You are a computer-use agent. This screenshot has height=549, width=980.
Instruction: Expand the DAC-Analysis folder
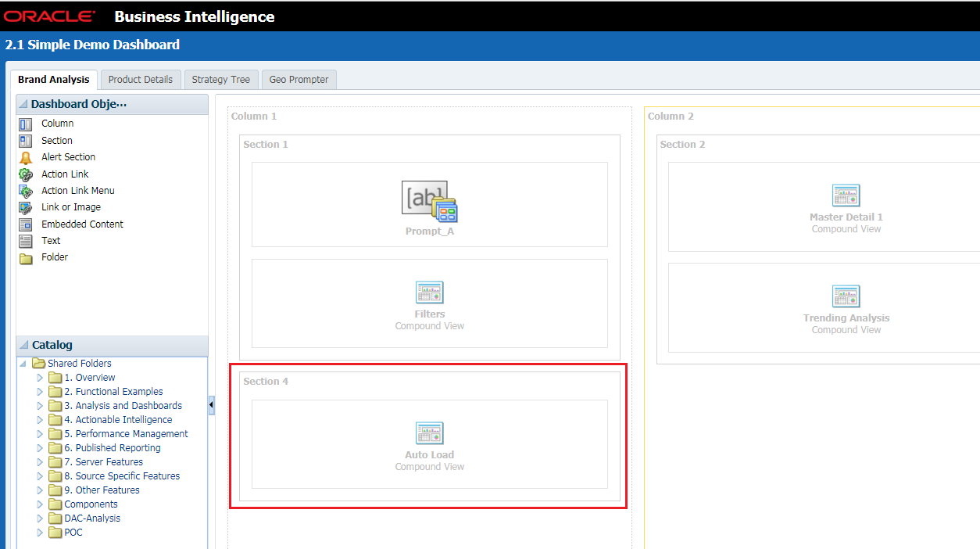coord(40,518)
